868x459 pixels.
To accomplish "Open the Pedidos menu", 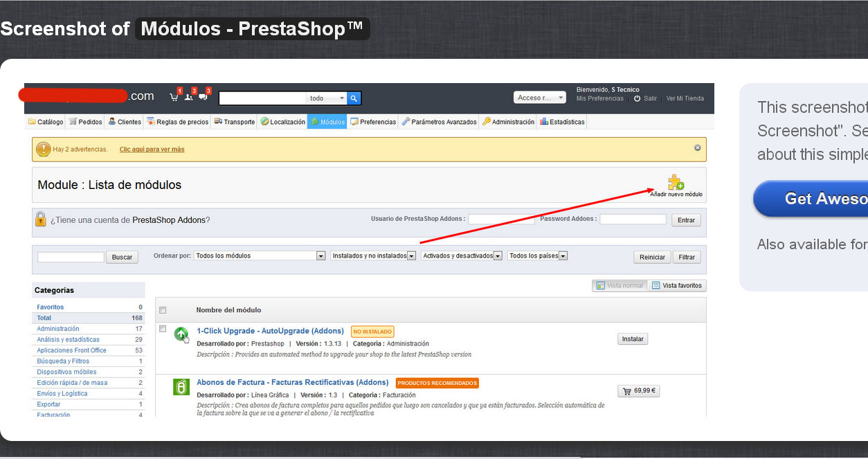I will point(85,122).
